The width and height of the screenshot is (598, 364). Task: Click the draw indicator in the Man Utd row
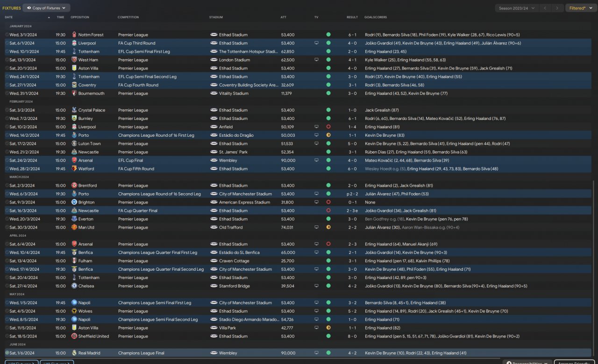(x=328, y=228)
